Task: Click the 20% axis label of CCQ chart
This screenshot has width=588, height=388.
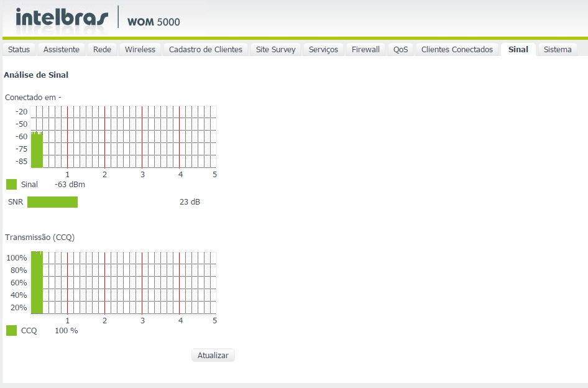Action: [19, 308]
